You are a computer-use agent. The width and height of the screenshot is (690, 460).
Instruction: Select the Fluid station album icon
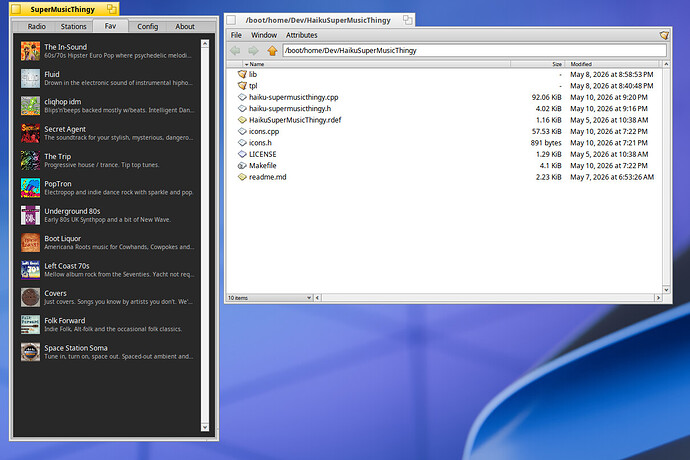click(30, 78)
